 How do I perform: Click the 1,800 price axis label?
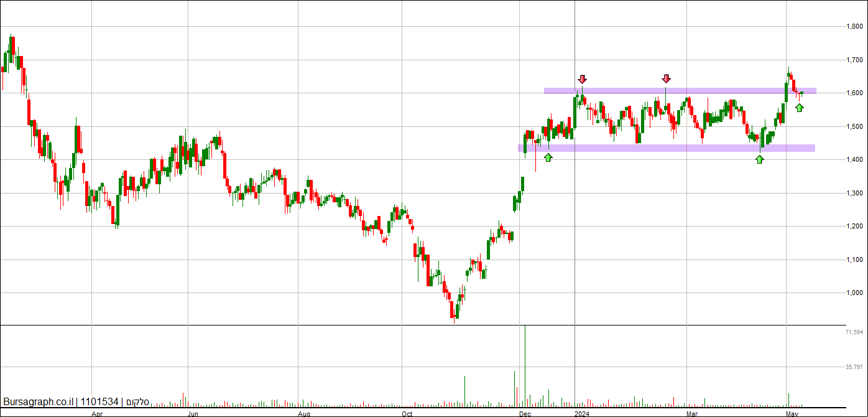click(854, 27)
